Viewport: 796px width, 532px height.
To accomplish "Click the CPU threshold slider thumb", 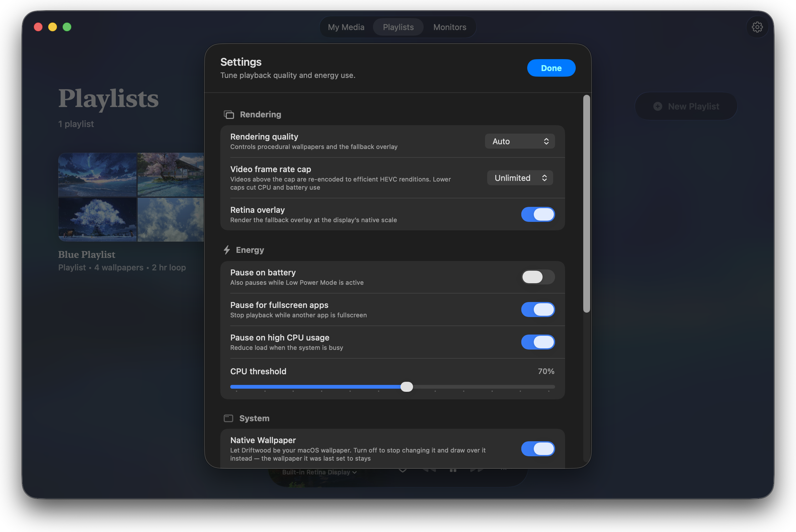I will pyautogui.click(x=407, y=387).
